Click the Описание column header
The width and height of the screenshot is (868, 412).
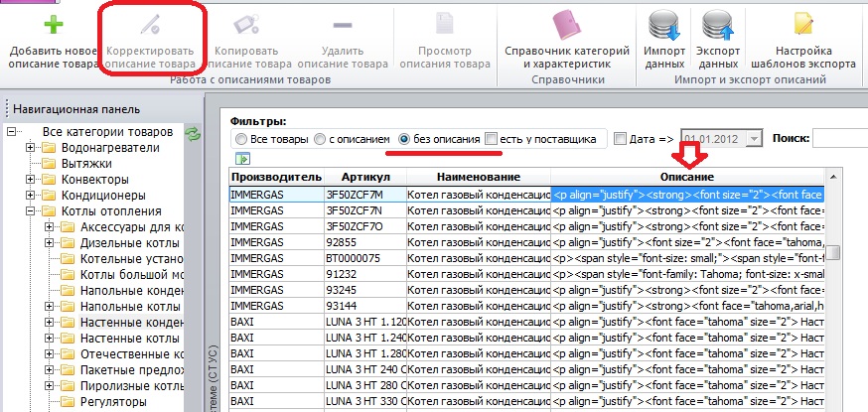[687, 178]
